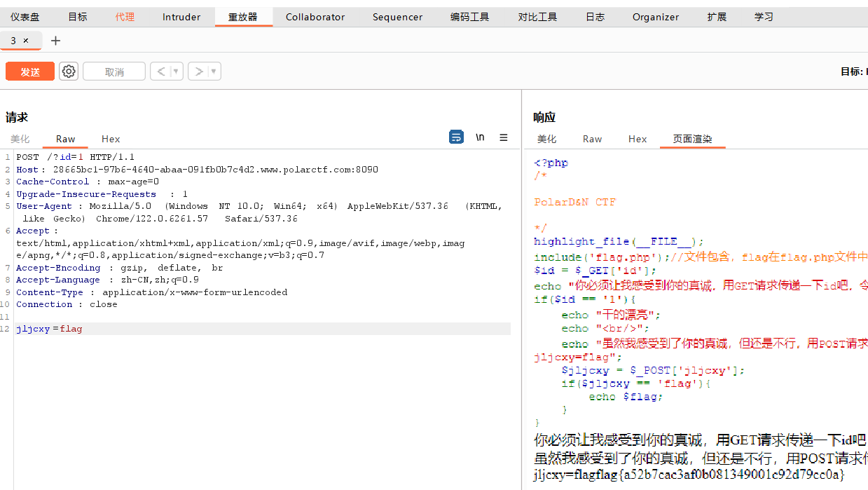The height and width of the screenshot is (490, 868).
Task: Click the Host header line
Action: click(x=197, y=170)
